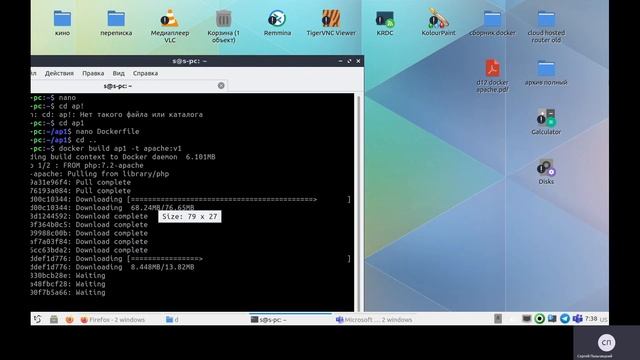Click Firefox quick-launch icon in taskbar
Screen dimensions: 640x360
(x=69, y=319)
